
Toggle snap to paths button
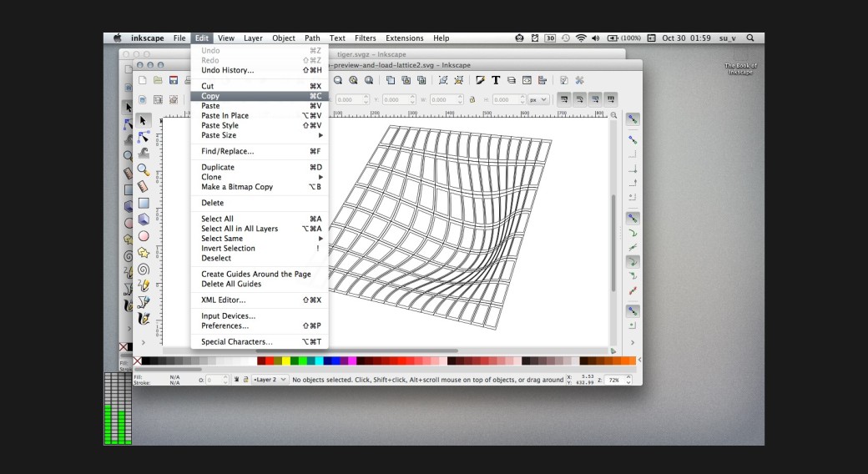(x=632, y=234)
